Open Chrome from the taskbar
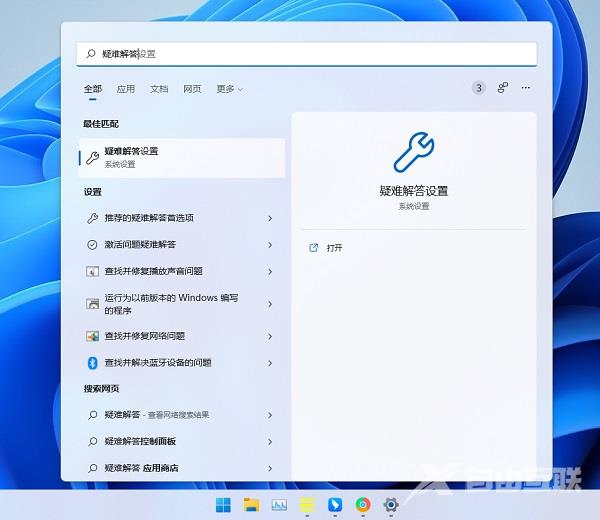600x520 pixels. [363, 505]
